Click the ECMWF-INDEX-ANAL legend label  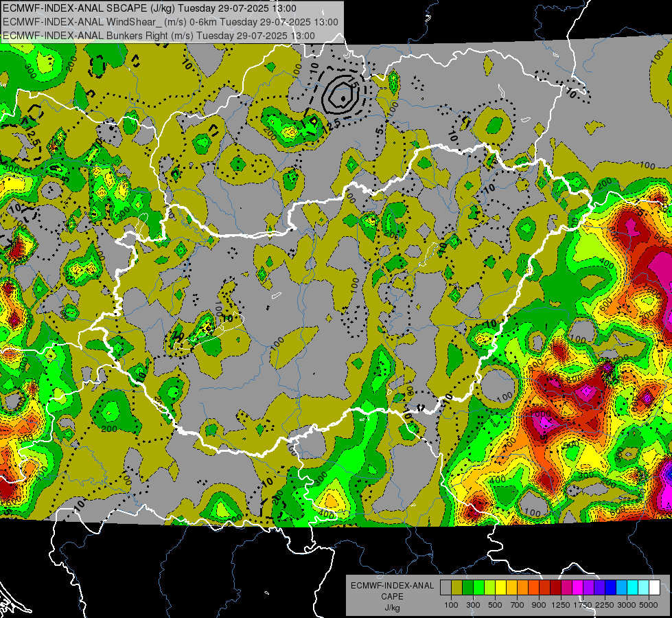tap(392, 586)
